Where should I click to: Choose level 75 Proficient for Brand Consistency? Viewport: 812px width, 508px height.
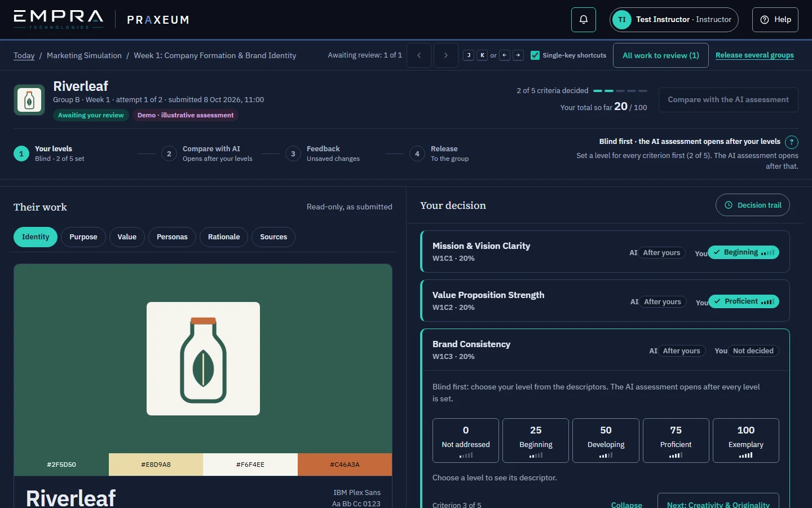tap(676, 440)
